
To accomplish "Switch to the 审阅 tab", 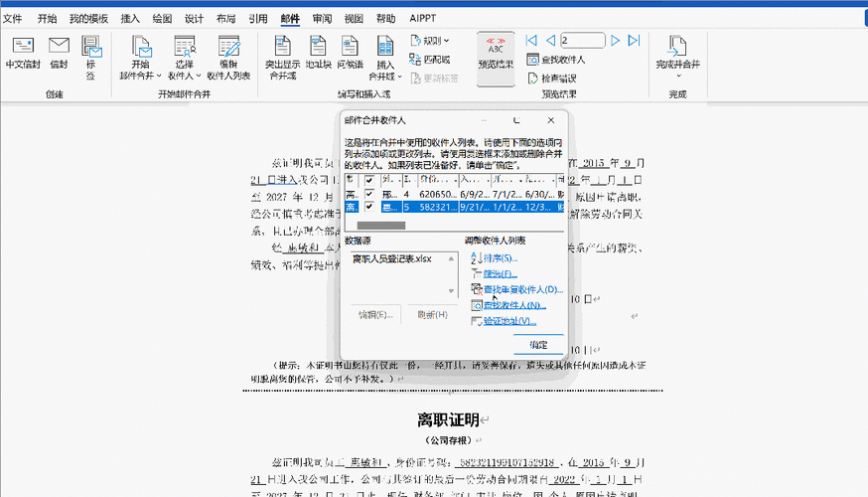I will tap(322, 18).
